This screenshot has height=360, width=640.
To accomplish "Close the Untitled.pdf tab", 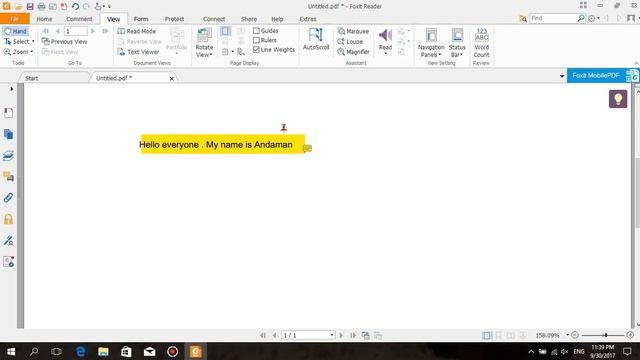I will pyautogui.click(x=172, y=78).
